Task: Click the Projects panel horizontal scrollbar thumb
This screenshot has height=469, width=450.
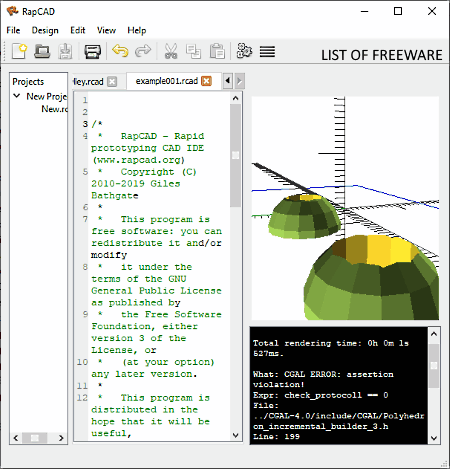Action: pos(35,438)
